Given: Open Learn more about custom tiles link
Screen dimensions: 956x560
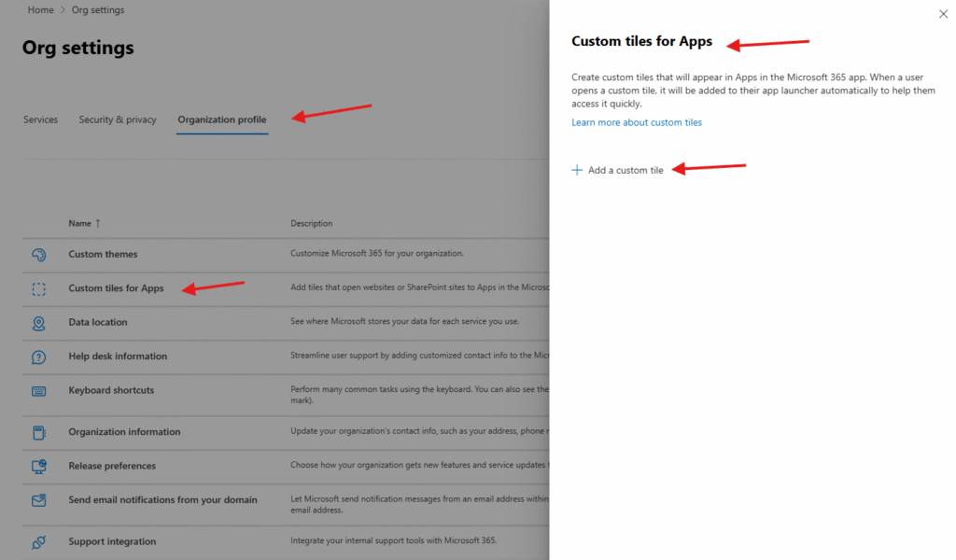Looking at the screenshot, I should click(637, 122).
